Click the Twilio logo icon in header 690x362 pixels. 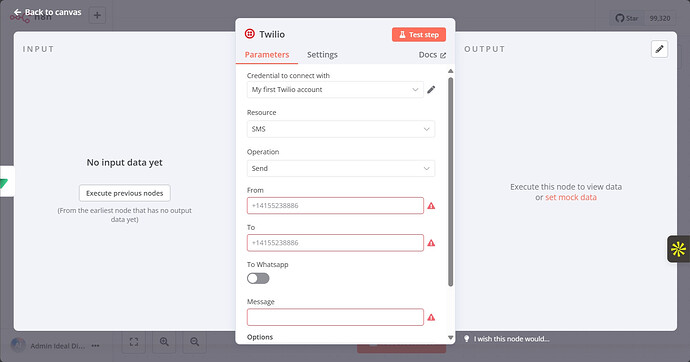point(250,34)
